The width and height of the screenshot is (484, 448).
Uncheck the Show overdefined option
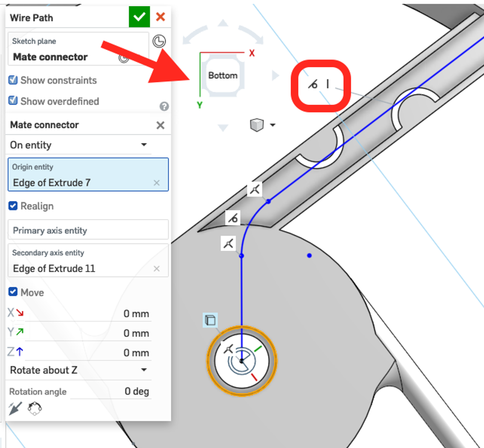pos(13,101)
